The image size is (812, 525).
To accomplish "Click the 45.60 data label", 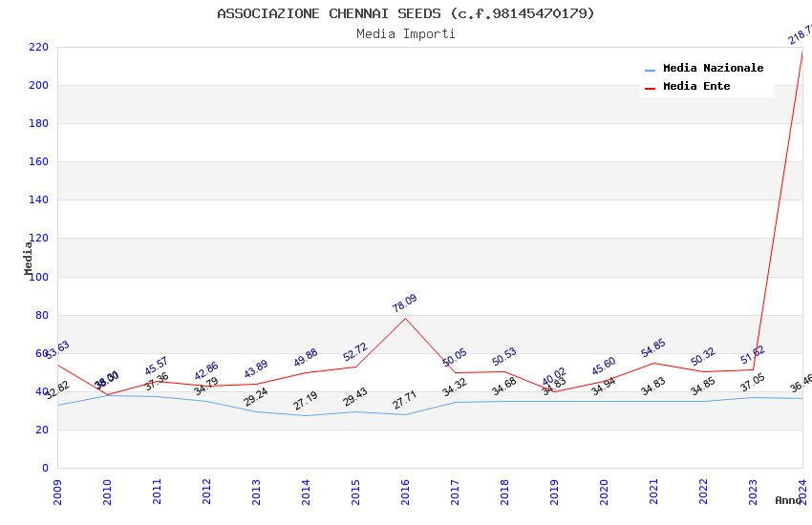I will [604, 366].
